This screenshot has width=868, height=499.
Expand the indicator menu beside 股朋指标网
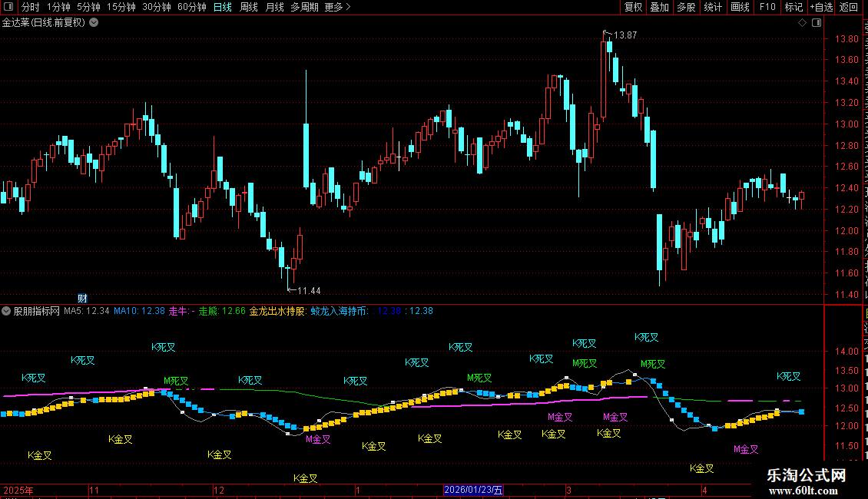6,311
